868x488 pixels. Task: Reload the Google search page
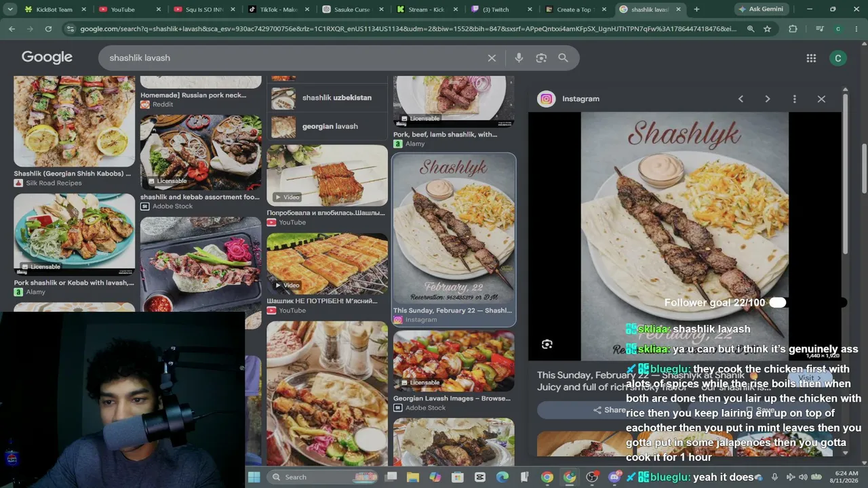(x=48, y=29)
